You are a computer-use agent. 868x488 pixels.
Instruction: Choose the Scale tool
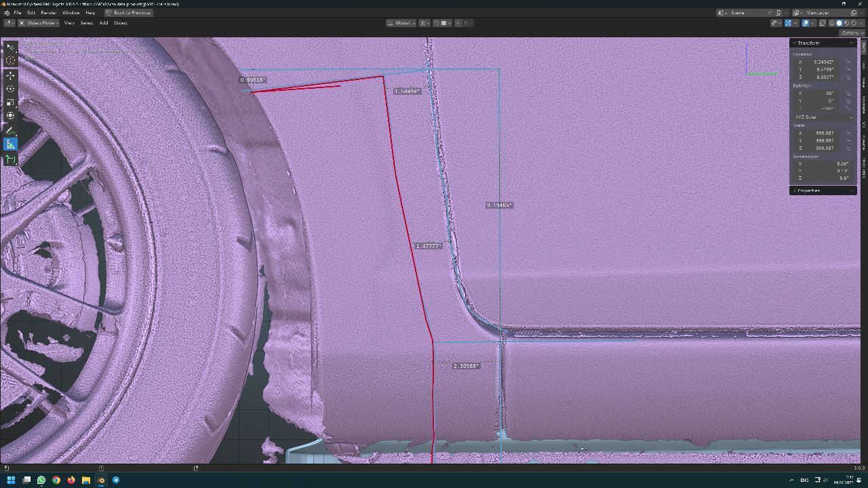point(10,102)
